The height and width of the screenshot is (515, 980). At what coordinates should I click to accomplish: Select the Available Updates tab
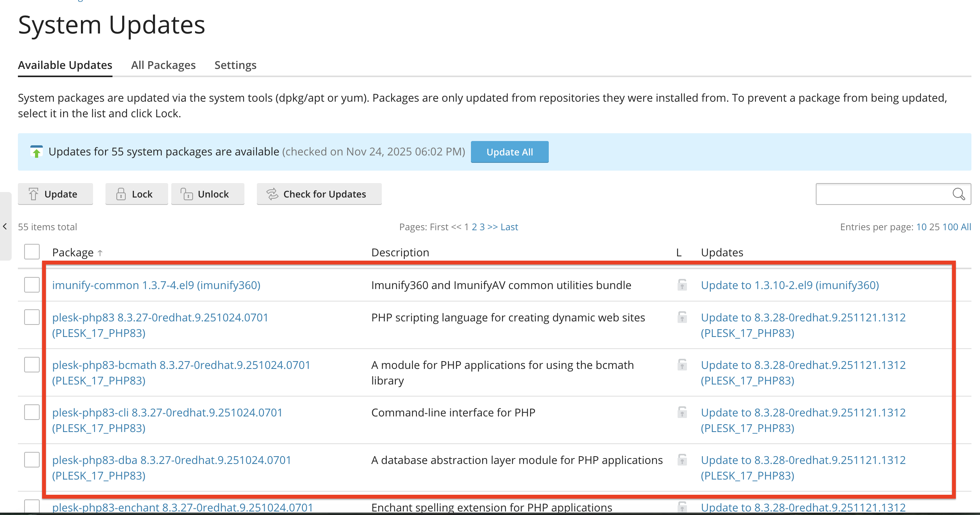65,65
